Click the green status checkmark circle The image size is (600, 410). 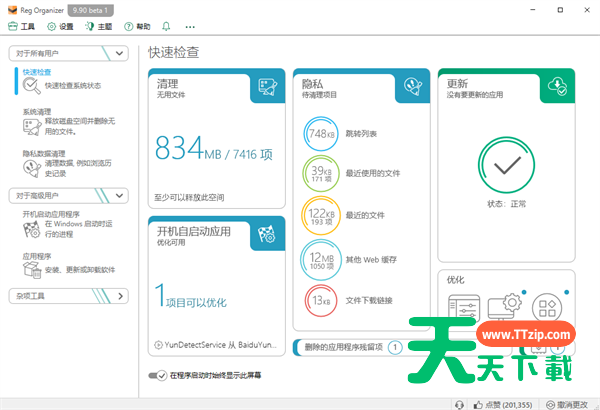(x=506, y=165)
